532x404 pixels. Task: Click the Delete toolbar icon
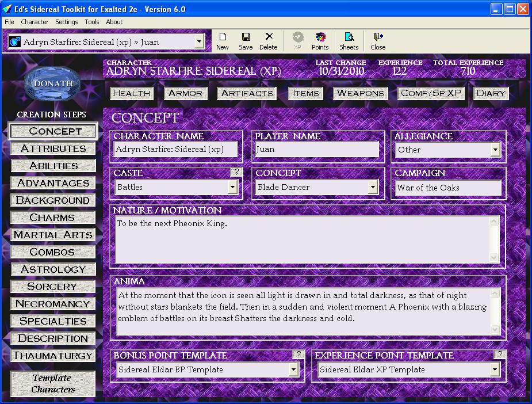[269, 41]
